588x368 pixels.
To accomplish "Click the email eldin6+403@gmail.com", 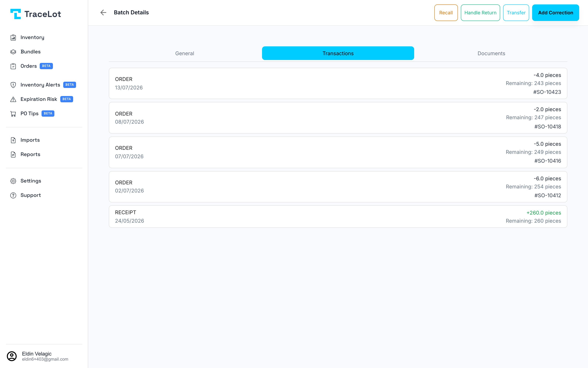I will [x=45, y=360].
